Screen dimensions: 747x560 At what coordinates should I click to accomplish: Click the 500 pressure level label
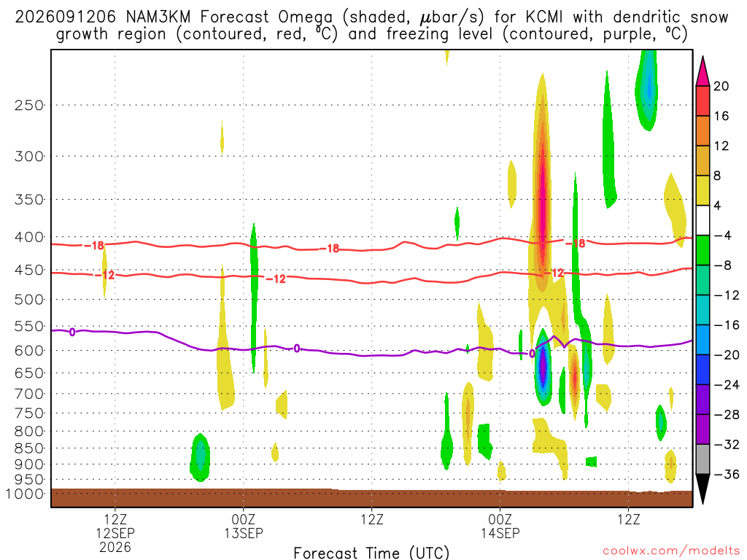29,300
